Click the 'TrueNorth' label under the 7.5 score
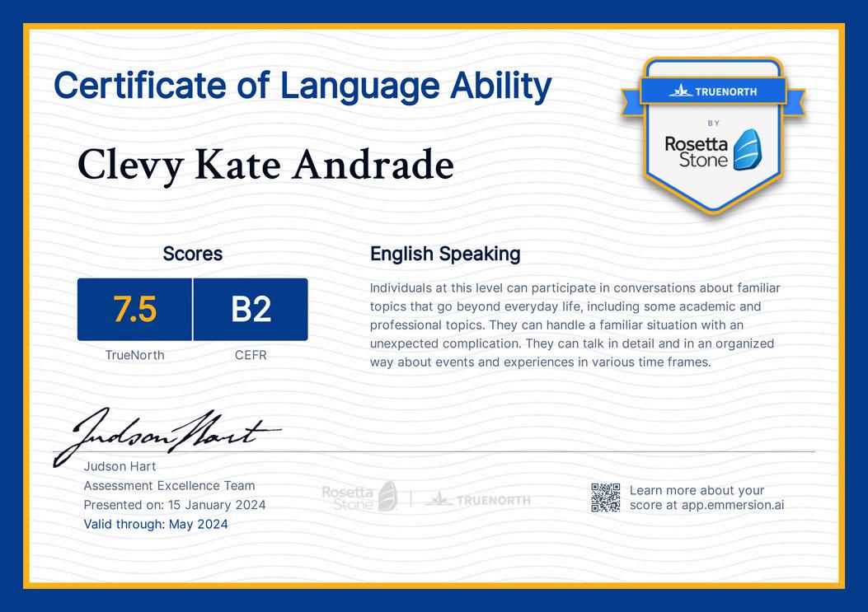This screenshot has width=868, height=612. (x=134, y=355)
